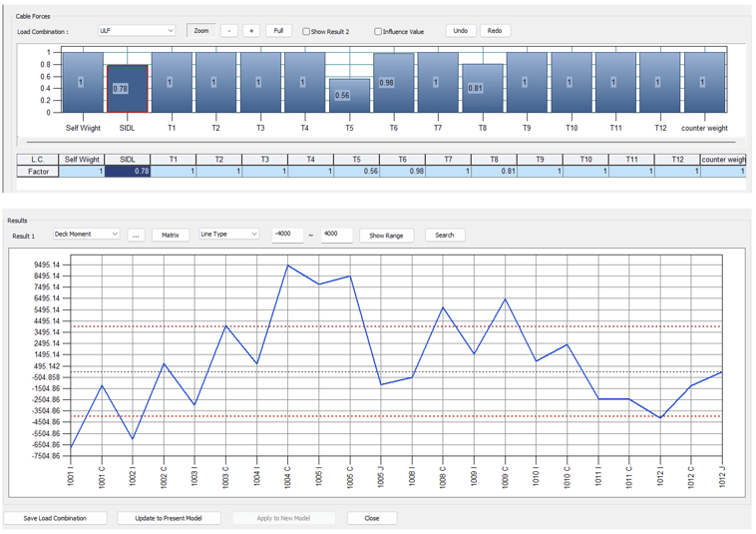Select the Self Weight bar in the chart
This screenshot has width=756, height=534.
[83, 83]
